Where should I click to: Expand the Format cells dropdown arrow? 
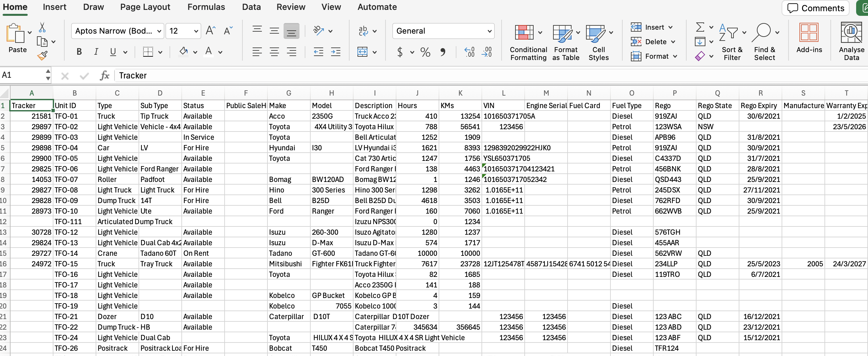click(675, 56)
